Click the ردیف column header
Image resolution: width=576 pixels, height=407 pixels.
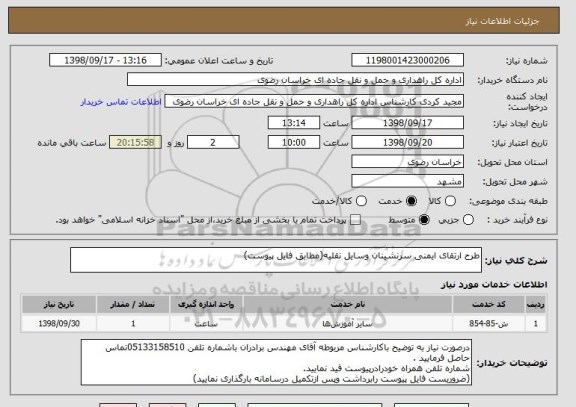click(536, 304)
